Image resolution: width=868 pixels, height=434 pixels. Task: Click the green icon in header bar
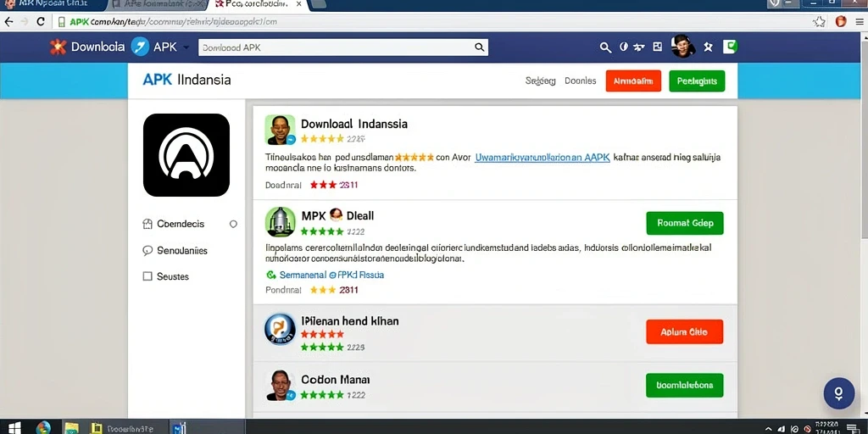point(730,47)
